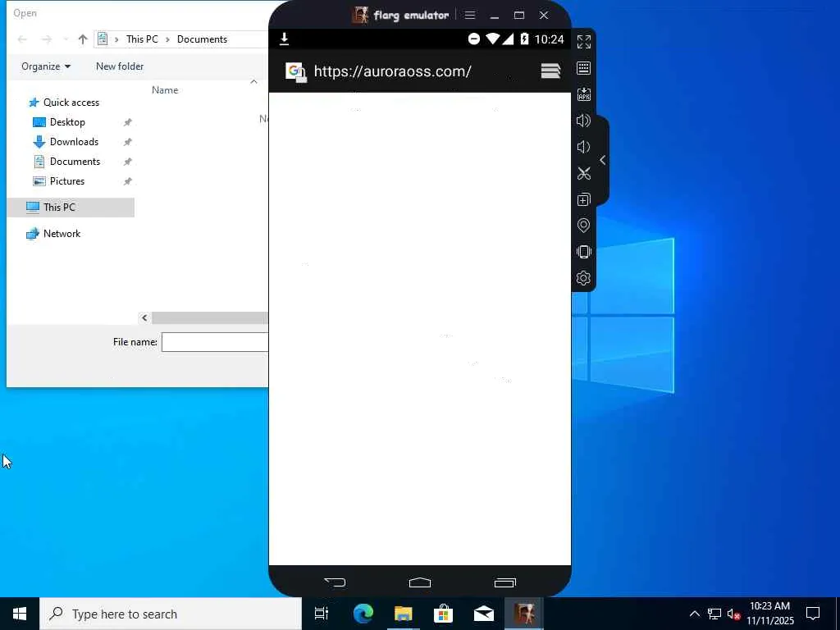Click the taskbar search box

171,614
